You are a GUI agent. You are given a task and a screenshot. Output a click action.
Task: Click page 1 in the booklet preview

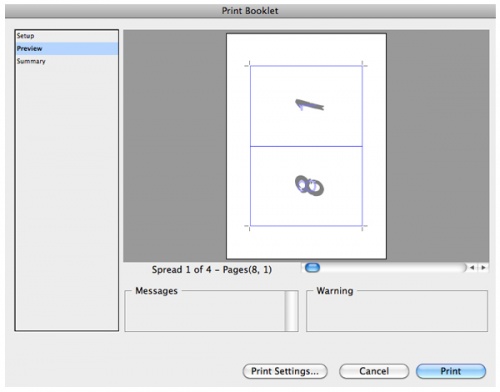pos(306,106)
